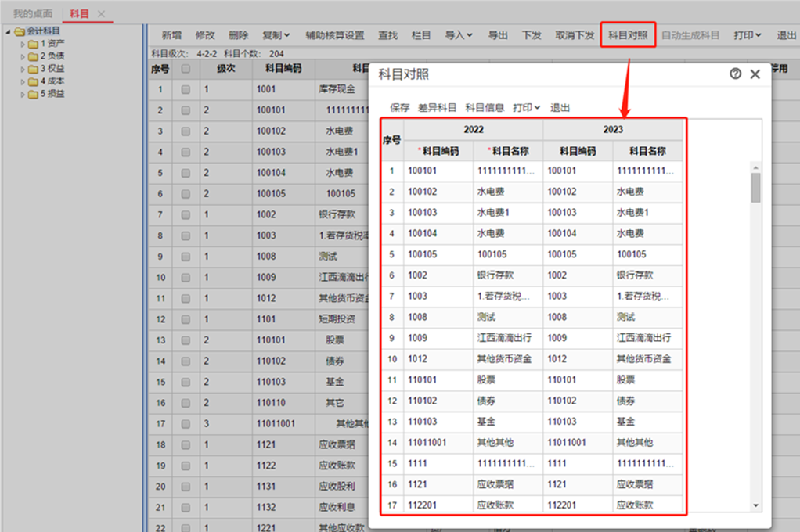The image size is (800, 532).
Task: Click the help question mark icon
Action: point(735,74)
